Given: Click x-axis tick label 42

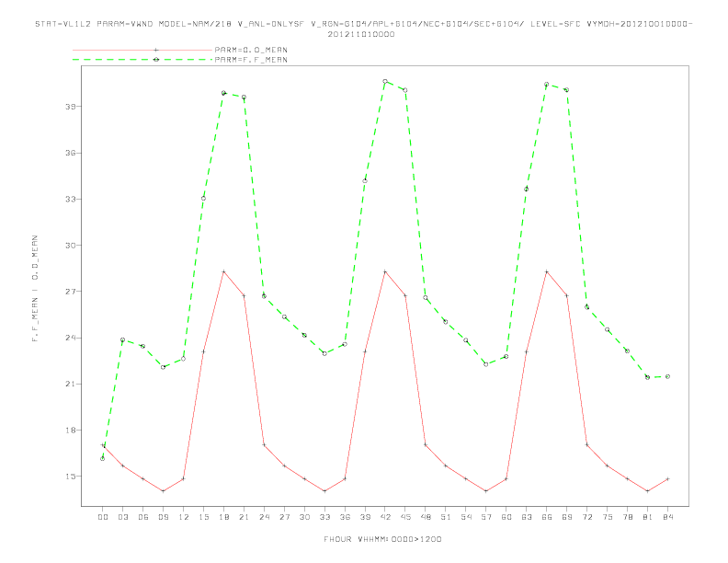Looking at the screenshot, I should tap(385, 517).
